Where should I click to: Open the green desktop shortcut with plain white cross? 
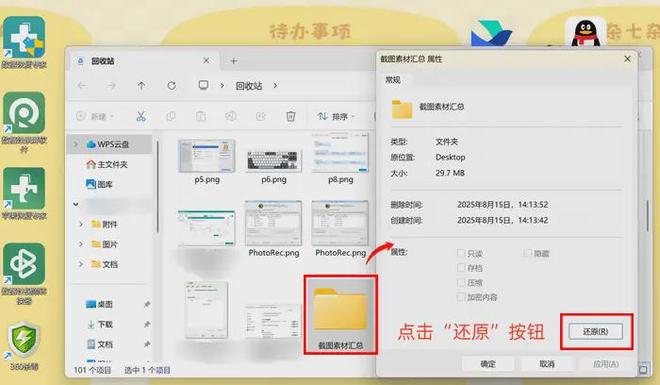(24, 188)
